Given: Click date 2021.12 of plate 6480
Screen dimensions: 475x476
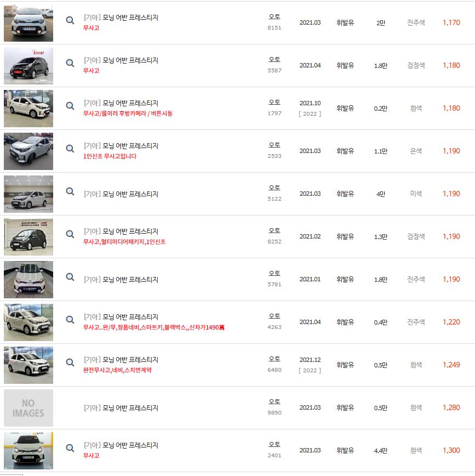Looking at the screenshot, I should point(310,360).
